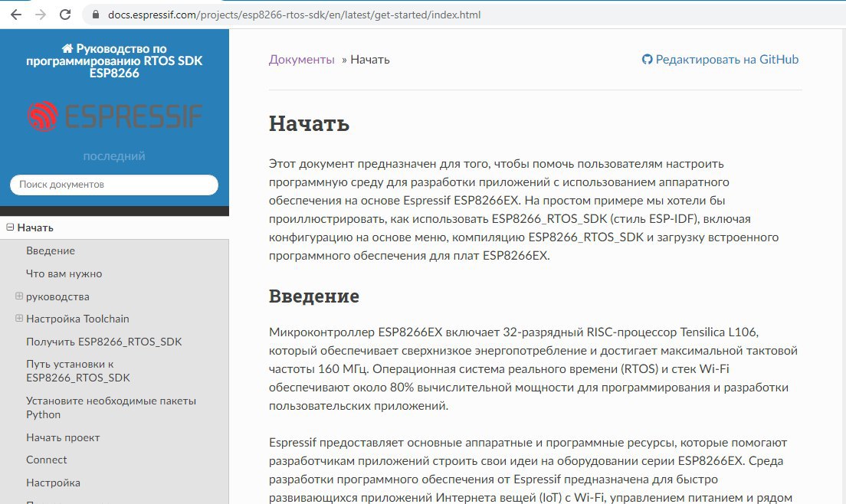
Task: Open the guide home title link in the sidebar
Action: [x=114, y=61]
